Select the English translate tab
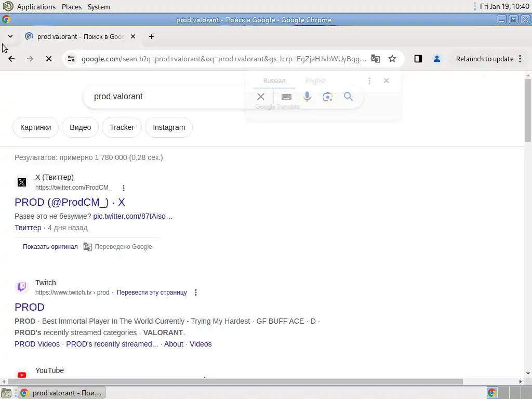 tap(316, 81)
